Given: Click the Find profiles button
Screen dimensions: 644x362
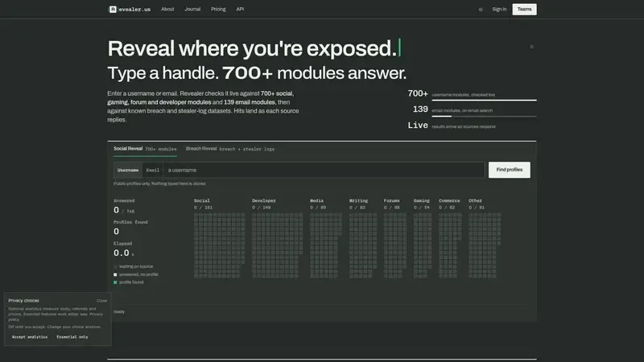Looking at the screenshot, I should coord(509,170).
